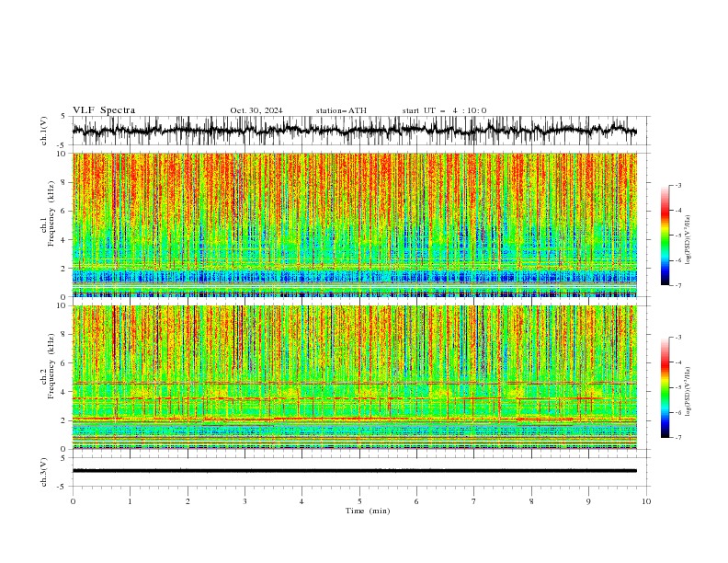The height and width of the screenshot is (563, 728).
Task: Click the "5" tick of the ch.1(V) axis
Action: [64, 117]
